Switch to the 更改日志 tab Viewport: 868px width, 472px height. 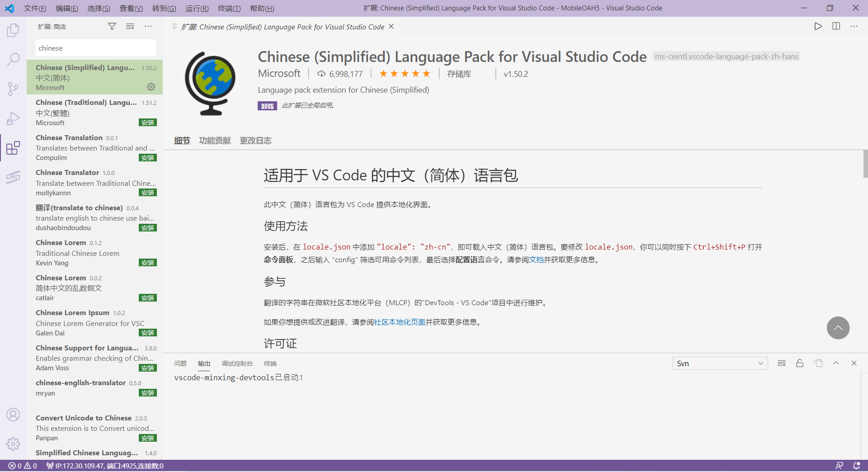(x=255, y=141)
